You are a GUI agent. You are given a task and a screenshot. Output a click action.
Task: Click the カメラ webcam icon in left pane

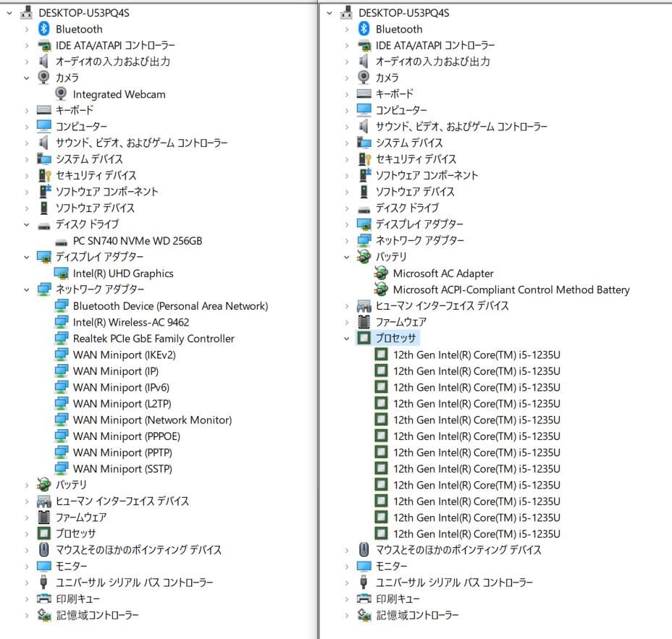(x=43, y=77)
